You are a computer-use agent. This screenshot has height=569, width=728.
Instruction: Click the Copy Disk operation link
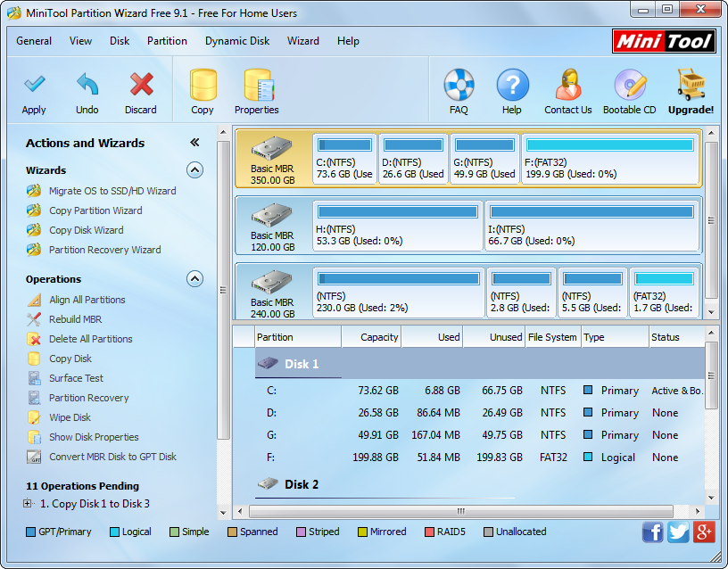point(70,359)
